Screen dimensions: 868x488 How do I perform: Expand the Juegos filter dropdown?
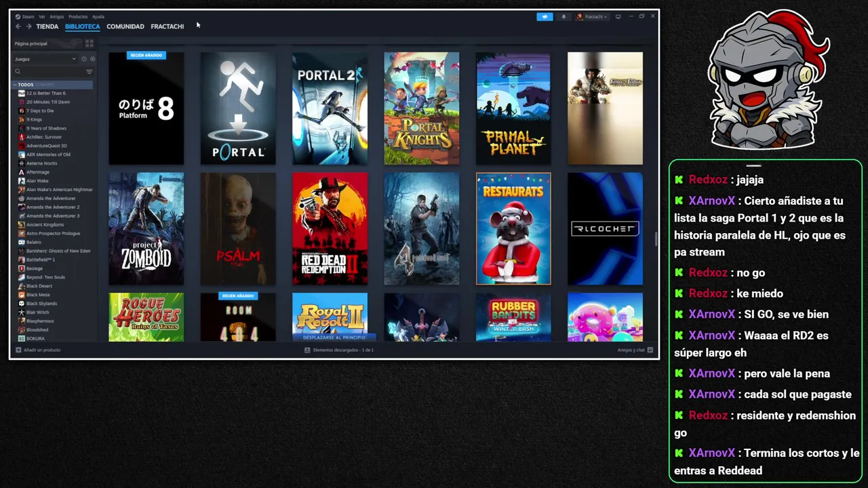[x=45, y=59]
